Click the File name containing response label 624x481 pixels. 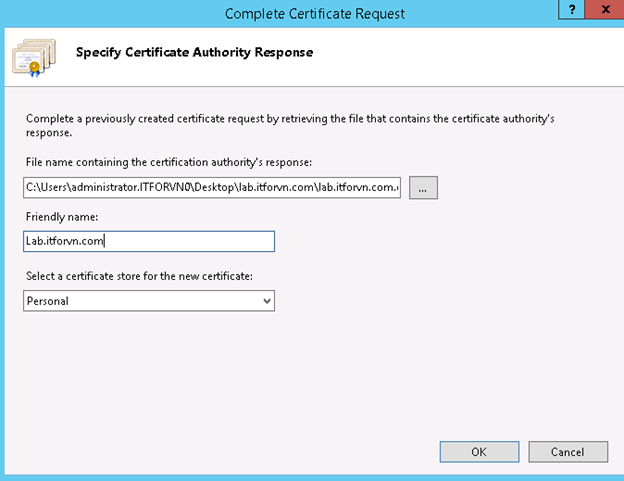tap(169, 161)
